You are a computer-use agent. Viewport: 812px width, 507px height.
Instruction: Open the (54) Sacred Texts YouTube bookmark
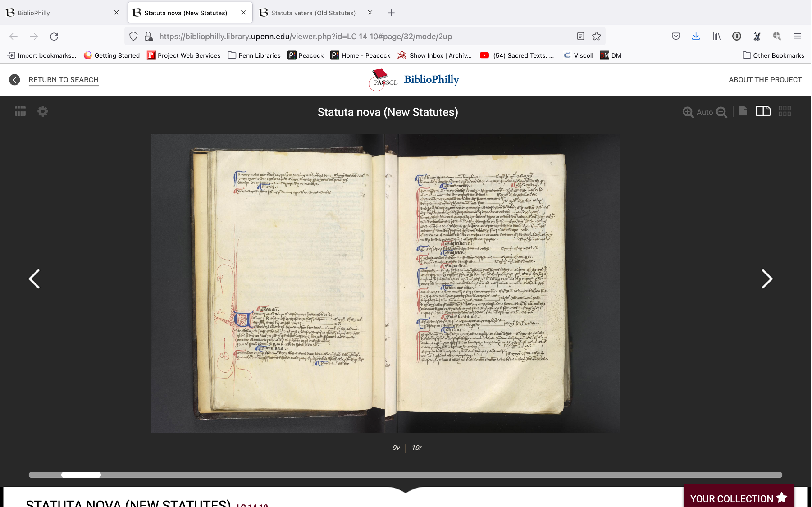pos(517,55)
